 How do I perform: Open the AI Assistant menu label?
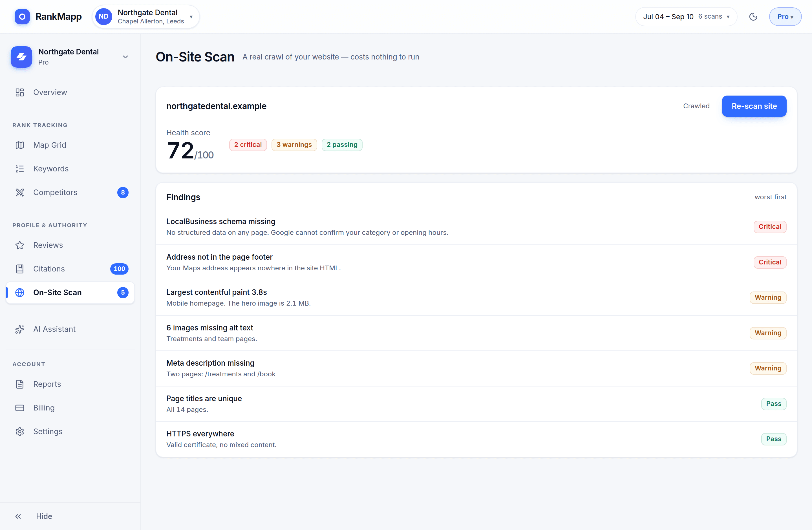55,329
